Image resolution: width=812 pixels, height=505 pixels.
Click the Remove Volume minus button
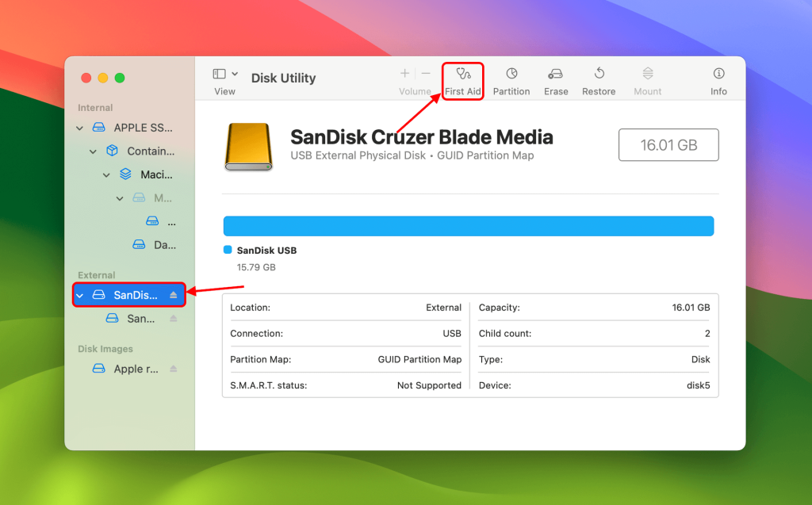pos(425,72)
